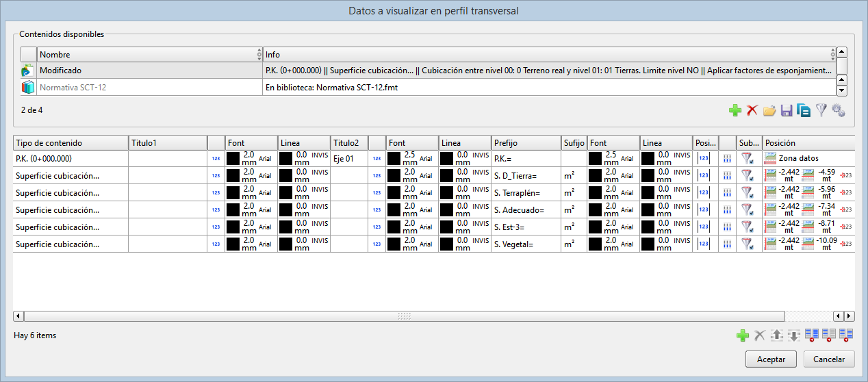Click copy-columns icon with left column blue
Screen dimensions: 868x382
pyautogui.click(x=829, y=335)
